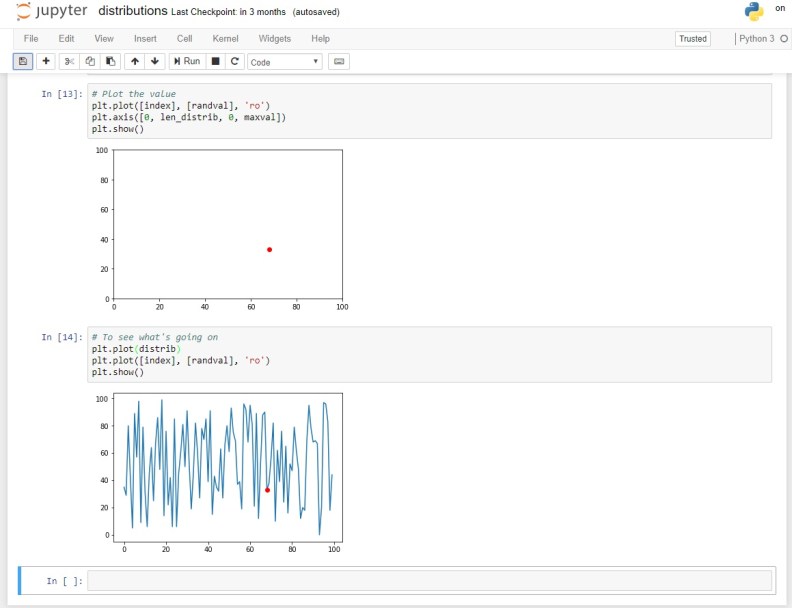This screenshot has width=792, height=608.
Task: Move the selected cell up
Action: click(134, 62)
